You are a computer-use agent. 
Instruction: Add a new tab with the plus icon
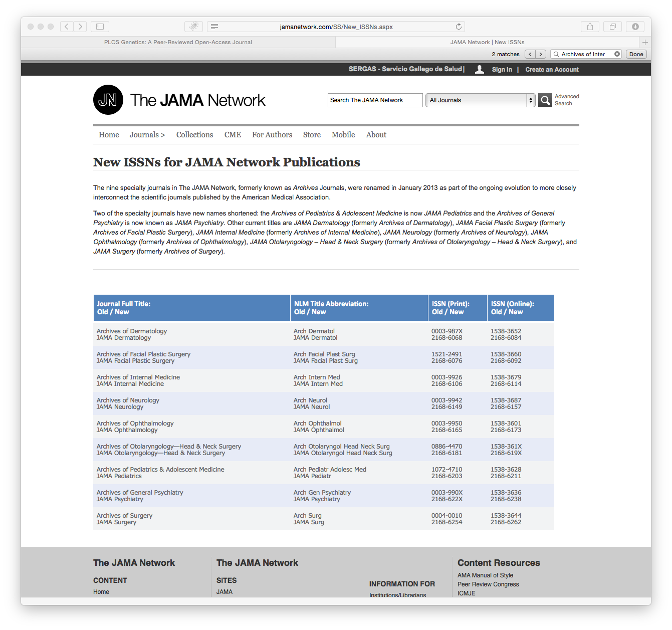click(x=645, y=42)
